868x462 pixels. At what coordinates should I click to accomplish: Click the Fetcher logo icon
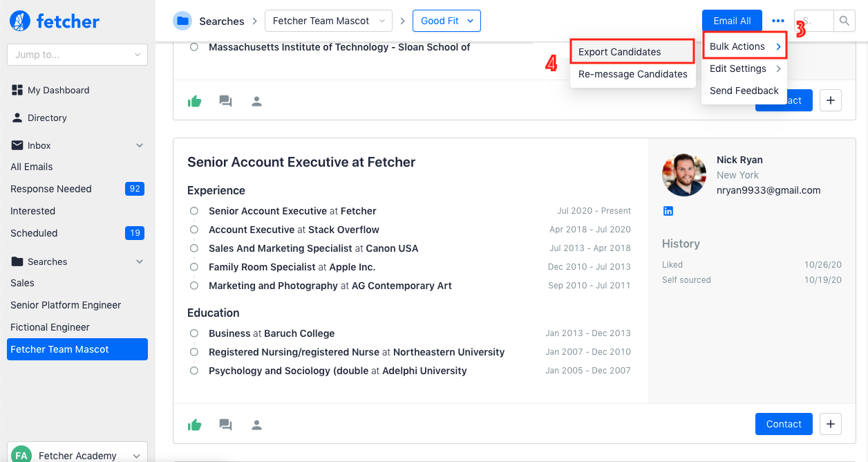(20, 21)
